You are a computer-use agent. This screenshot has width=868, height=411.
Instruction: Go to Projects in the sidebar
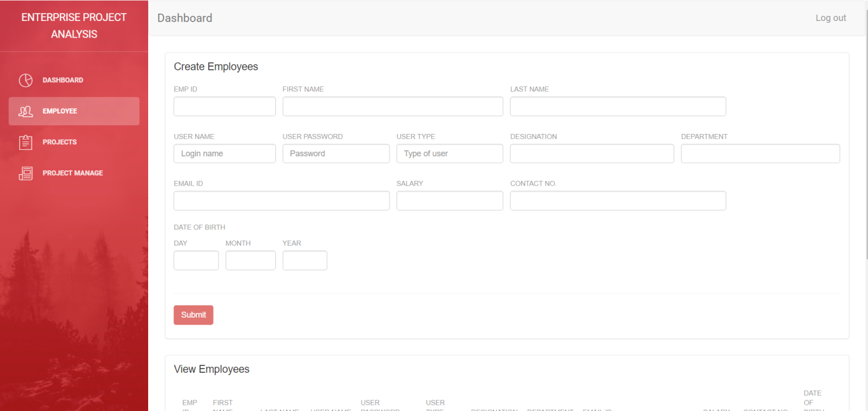(x=74, y=142)
